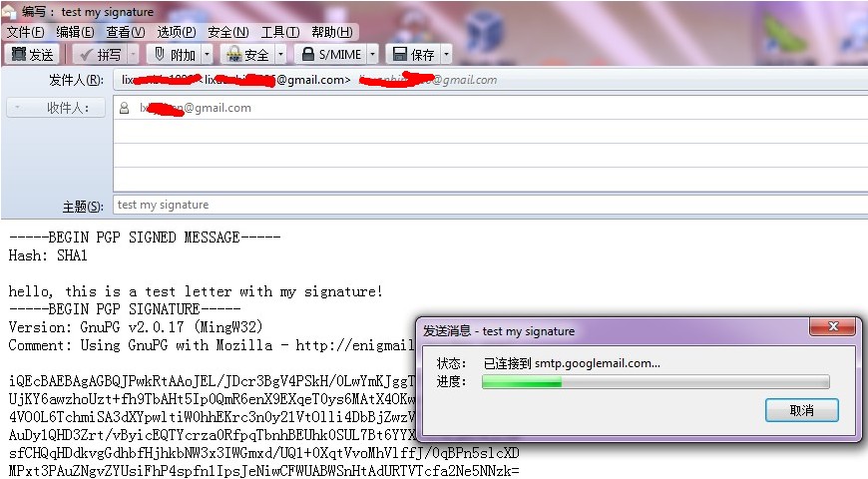Click the 'BEGIN PGP SIGNED MESSAGE' line
Viewport: 868px width, 479px height.
(x=145, y=238)
